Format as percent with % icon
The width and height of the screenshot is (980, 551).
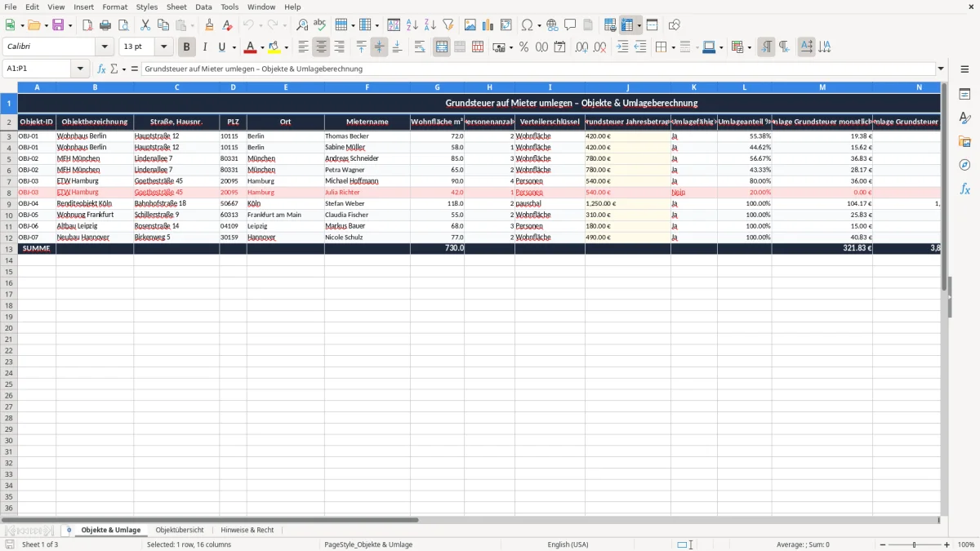tap(523, 47)
